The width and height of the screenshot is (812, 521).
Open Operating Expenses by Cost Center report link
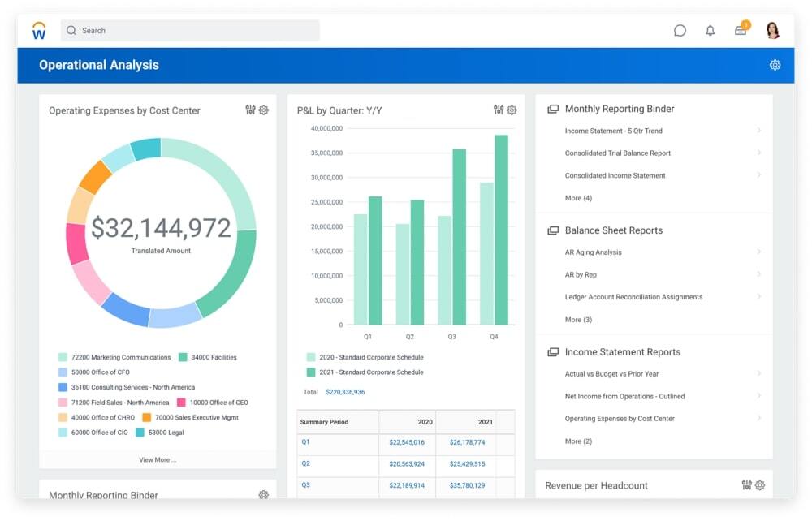[620, 419]
